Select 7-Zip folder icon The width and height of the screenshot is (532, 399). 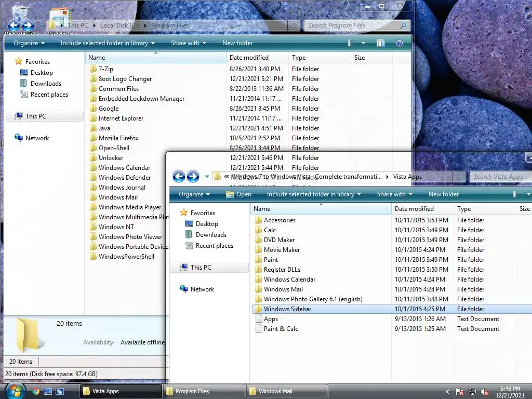tap(94, 69)
